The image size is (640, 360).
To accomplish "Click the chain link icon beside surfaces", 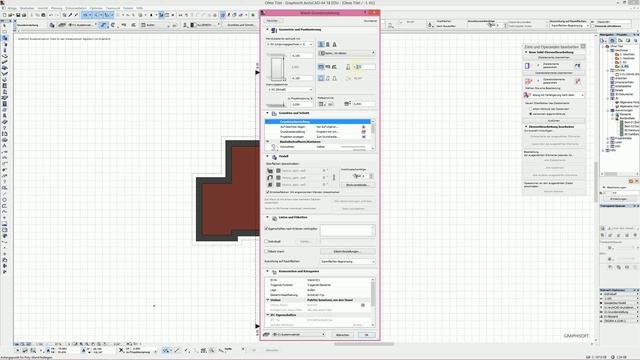I will pyautogui.click(x=334, y=178).
